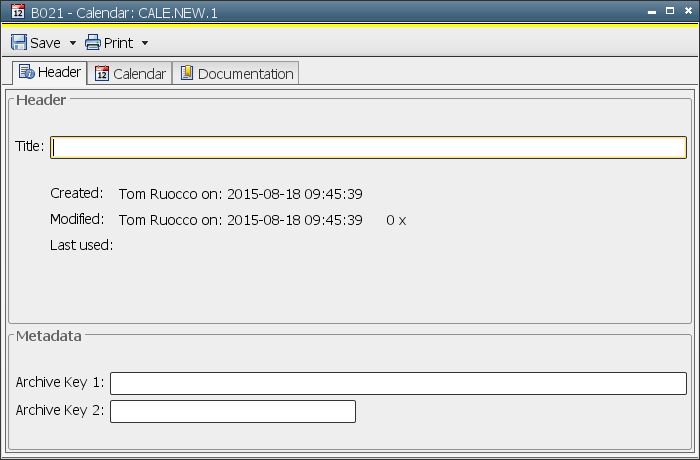700x460 pixels.
Task: Click the Calendar tab's calendar icon
Action: tap(102, 73)
